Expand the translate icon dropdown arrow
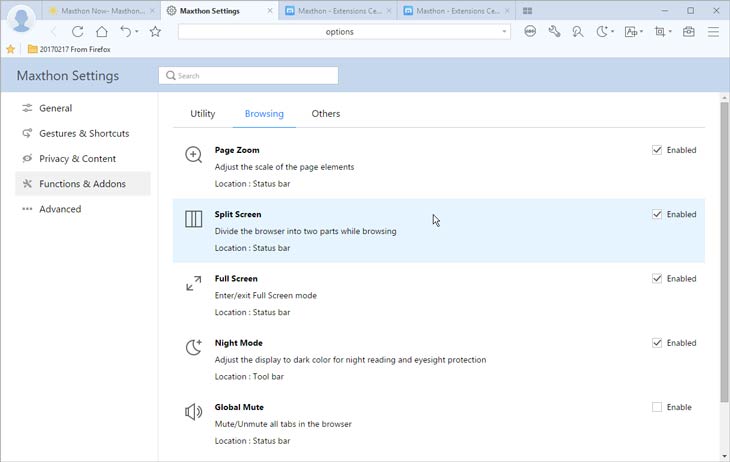 [x=642, y=32]
